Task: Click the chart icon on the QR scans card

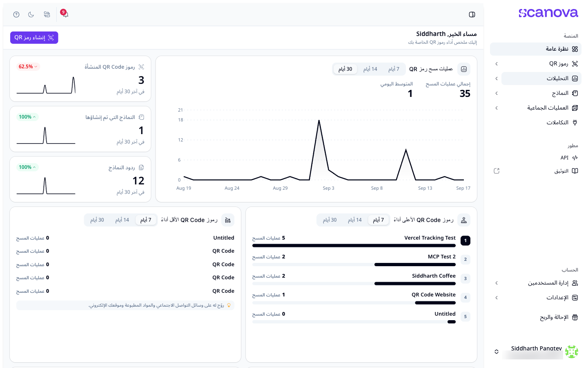Action: [464, 69]
